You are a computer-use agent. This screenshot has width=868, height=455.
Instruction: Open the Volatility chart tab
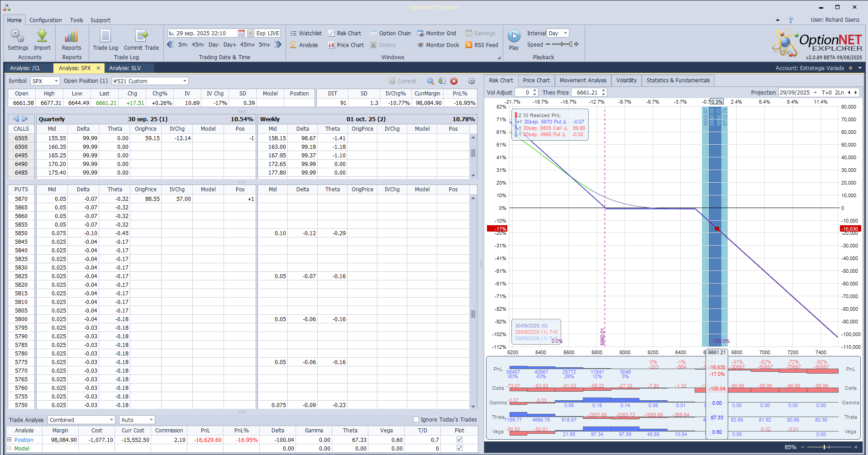tap(626, 81)
